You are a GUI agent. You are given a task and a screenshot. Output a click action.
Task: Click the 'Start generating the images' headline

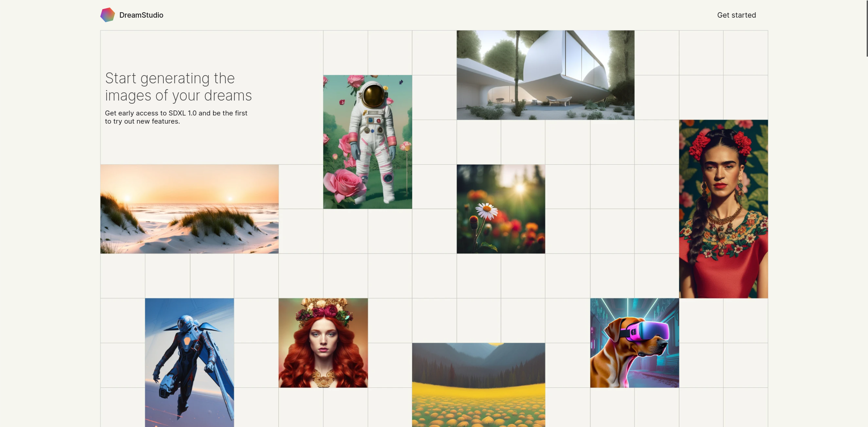pos(178,86)
